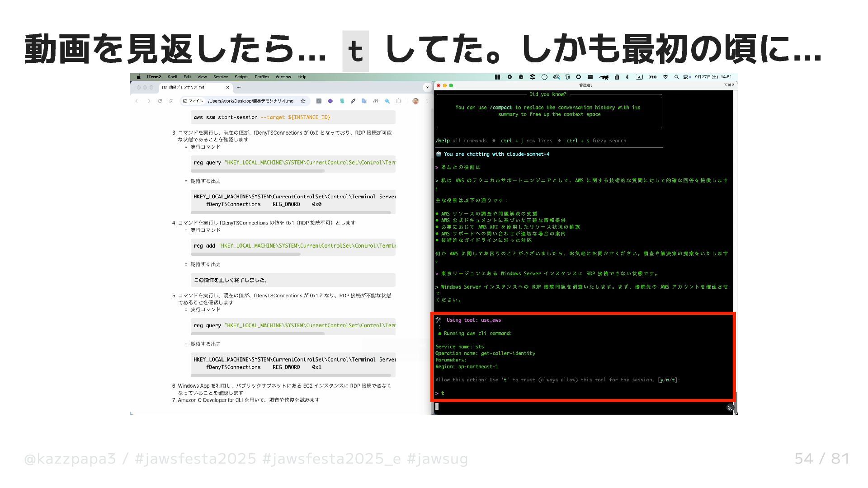Open the browser three-dot menu
Image resolution: width=868 pixels, height=488 pixels.
click(x=426, y=101)
